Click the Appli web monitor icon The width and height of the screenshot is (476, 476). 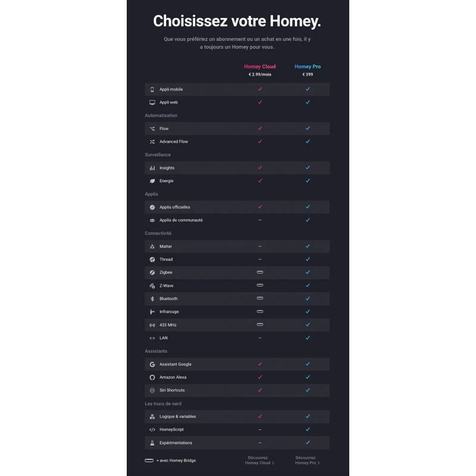(152, 102)
